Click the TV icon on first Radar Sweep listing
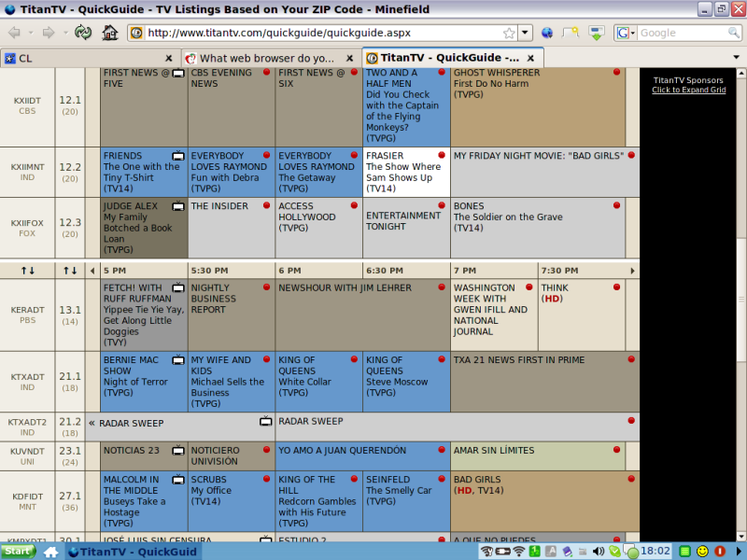This screenshot has height=560, width=747. pos(266,421)
